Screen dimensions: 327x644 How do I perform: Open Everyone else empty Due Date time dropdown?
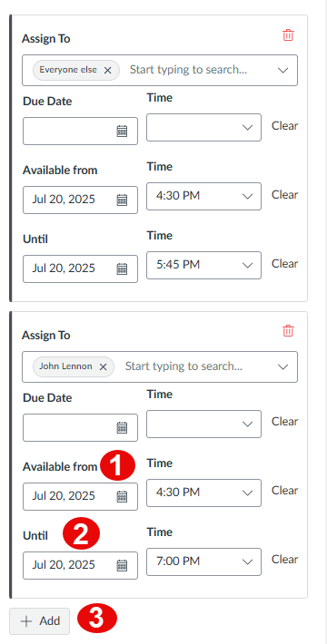click(x=203, y=127)
